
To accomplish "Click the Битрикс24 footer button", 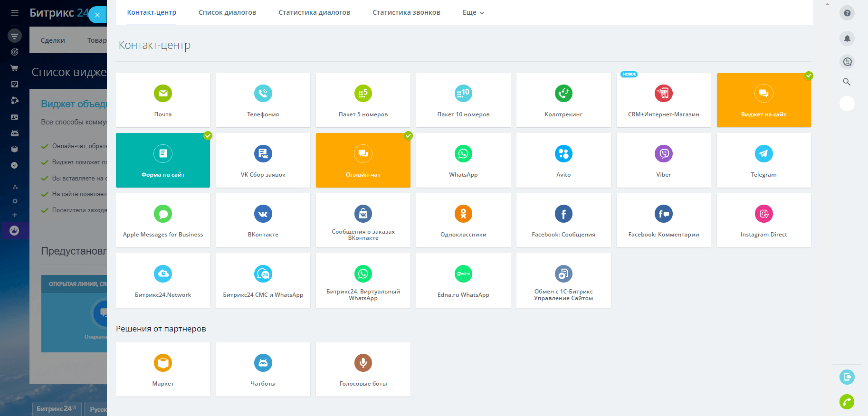I will 57,409.
